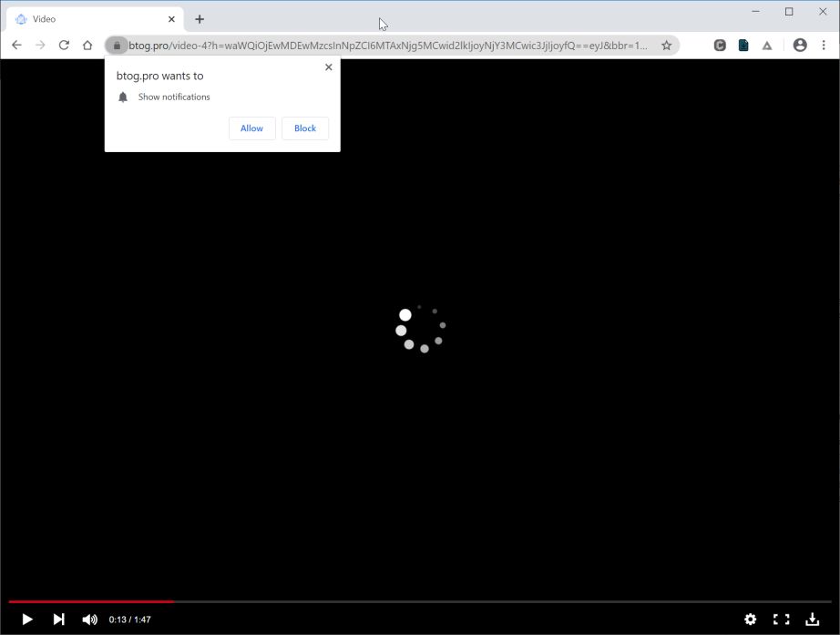
Task: Open a new browser tab
Action: click(200, 19)
